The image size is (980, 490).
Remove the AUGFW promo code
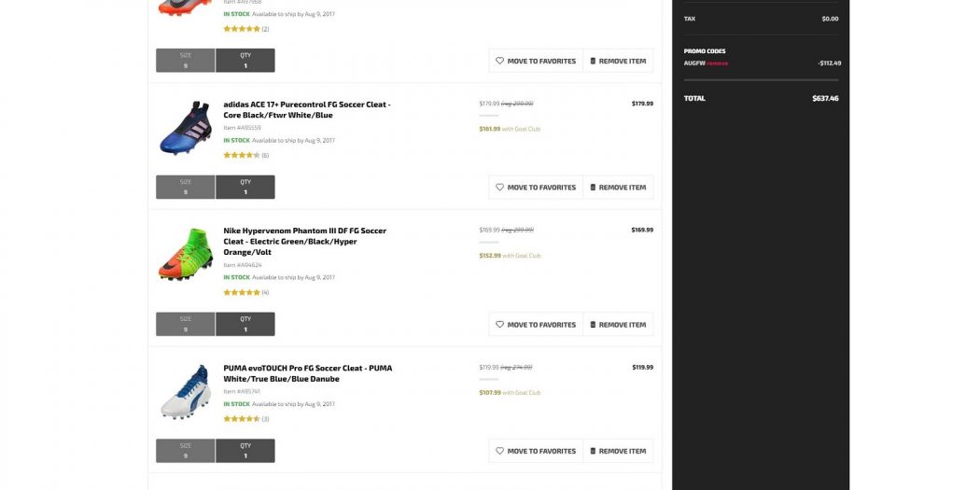[x=717, y=63]
